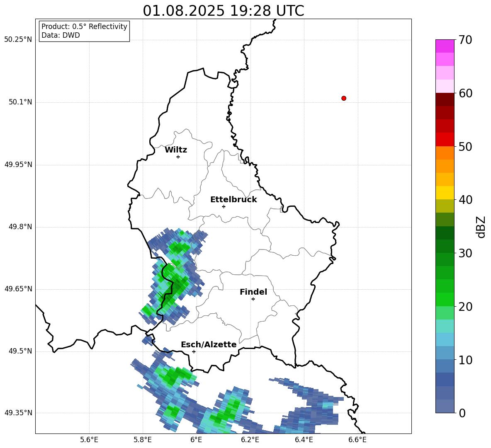The image size is (491, 448).
Task: Click the 6.6°E longitude label
Action: pyautogui.click(x=357, y=440)
